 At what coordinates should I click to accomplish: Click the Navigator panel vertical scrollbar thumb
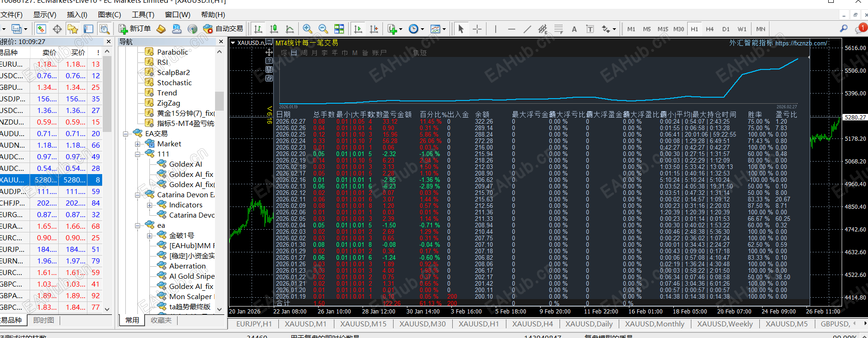(x=219, y=101)
